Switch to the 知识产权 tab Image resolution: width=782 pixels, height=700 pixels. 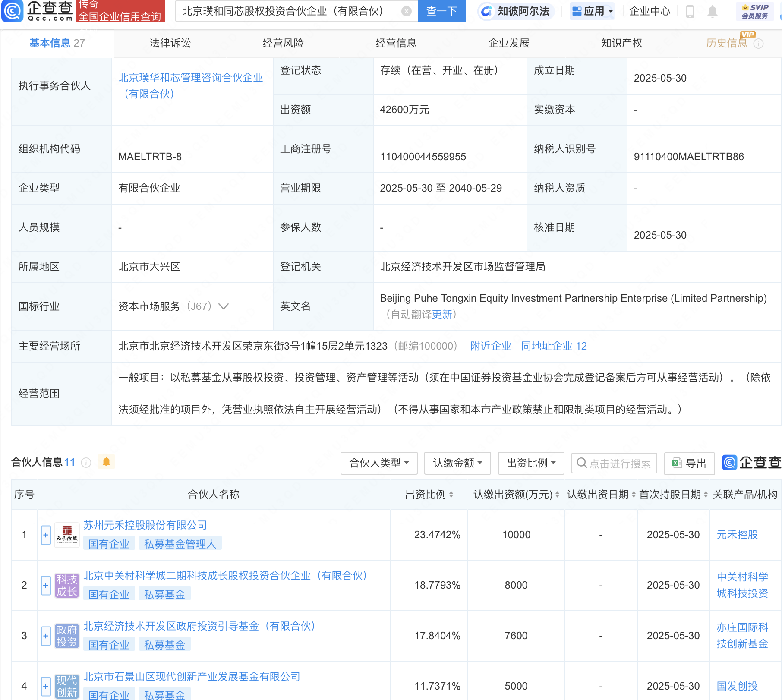click(x=621, y=43)
